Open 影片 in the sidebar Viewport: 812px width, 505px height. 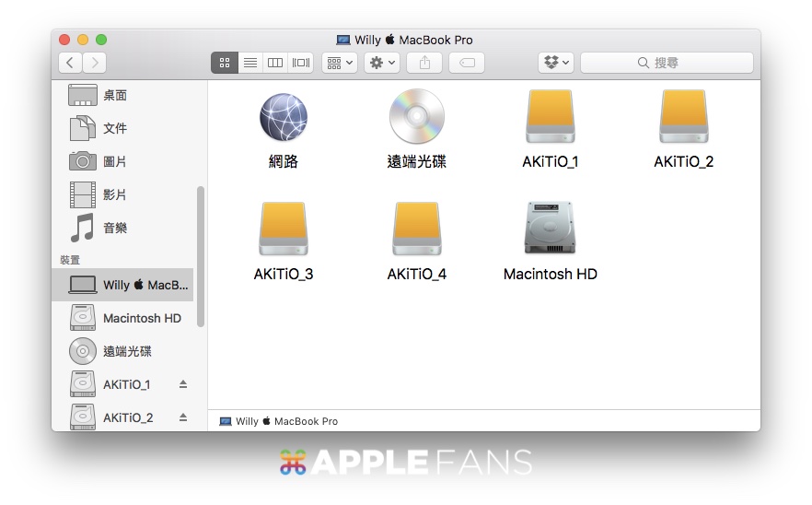click(124, 194)
